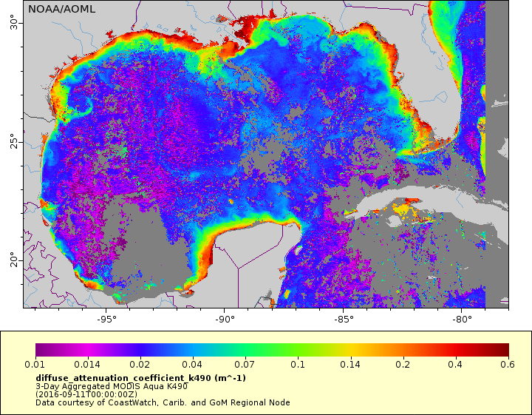This screenshot has height=415, width=532.
Task: Click the -85° longitude axis label
Action: coord(344,320)
